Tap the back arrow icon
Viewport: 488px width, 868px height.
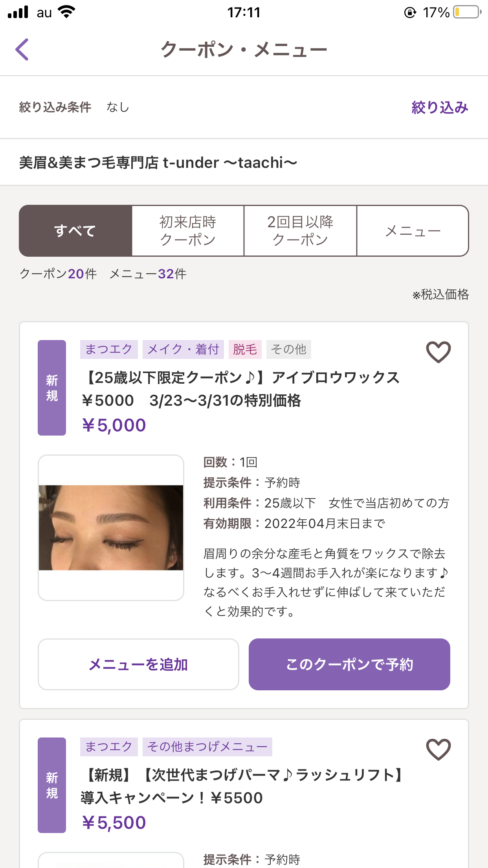click(x=22, y=50)
